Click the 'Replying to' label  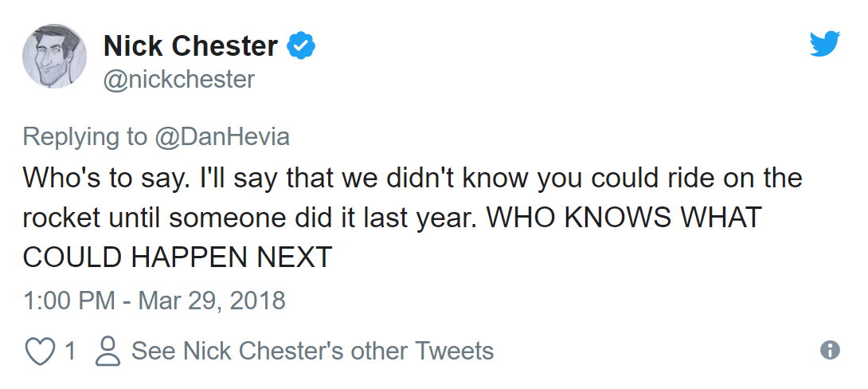pos(84,136)
